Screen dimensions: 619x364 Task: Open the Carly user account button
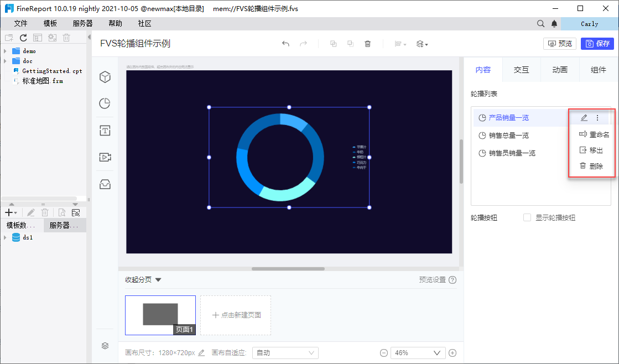pyautogui.click(x=589, y=24)
